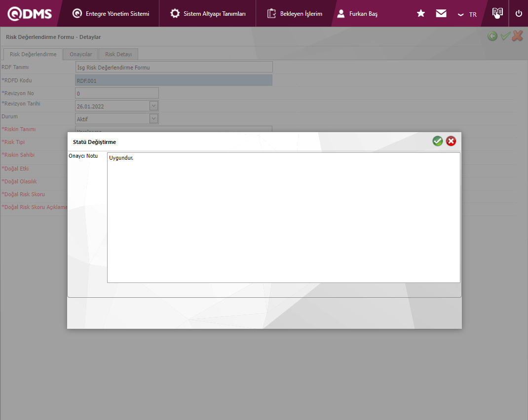
Task: Click the Riskin Sahibi label
Action: click(x=18, y=155)
